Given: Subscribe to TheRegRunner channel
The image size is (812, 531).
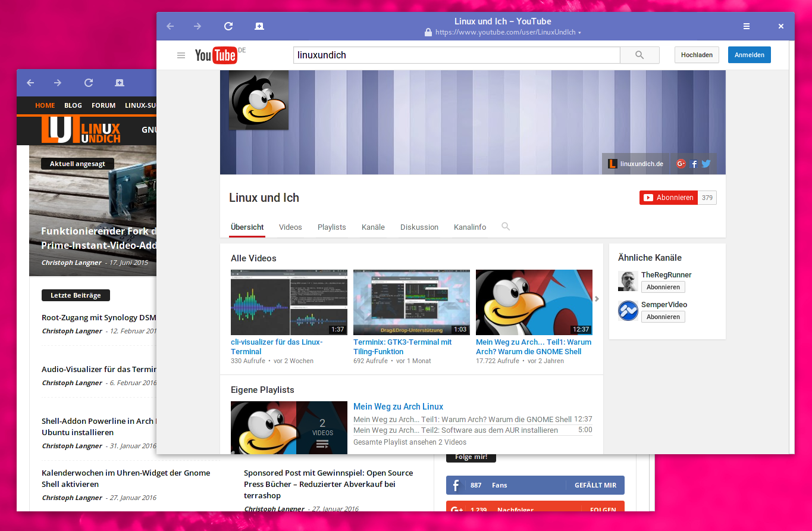Looking at the screenshot, I should point(663,287).
